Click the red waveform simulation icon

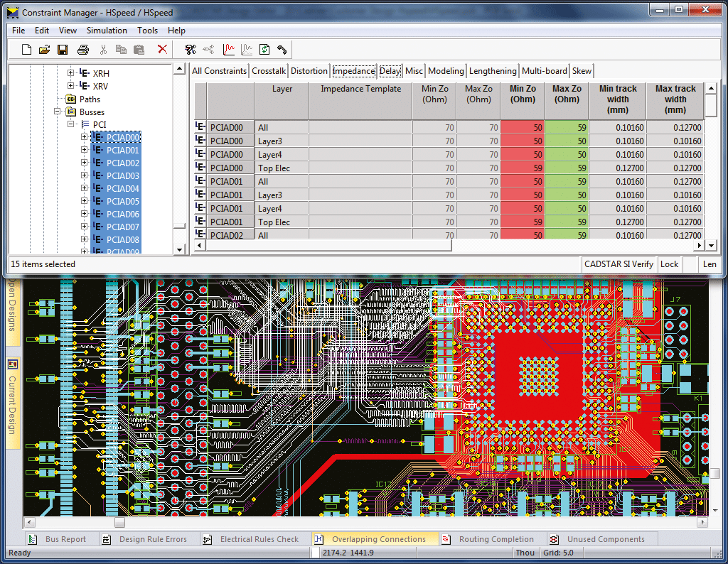pos(228,49)
